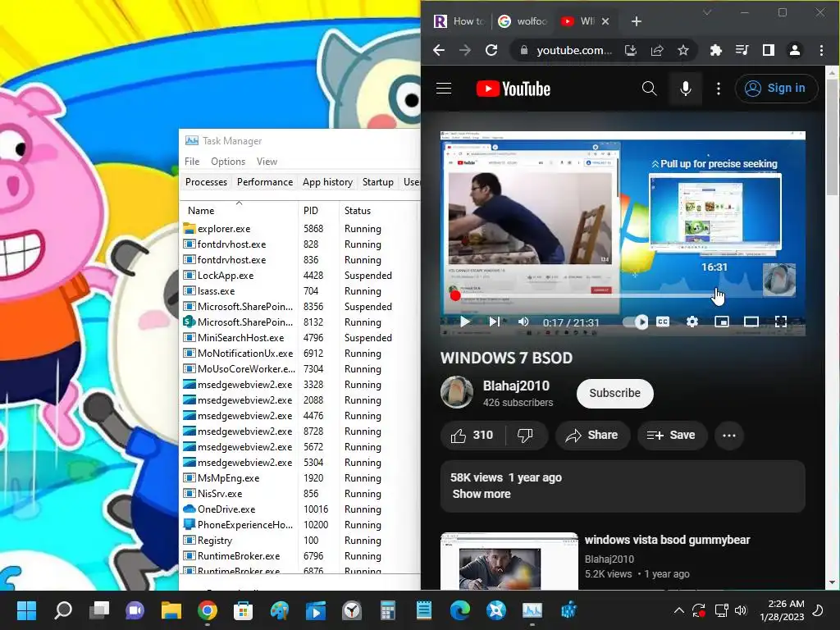Viewport: 840px width, 630px height.
Task: Open the Windows Start button
Action: coord(26,610)
